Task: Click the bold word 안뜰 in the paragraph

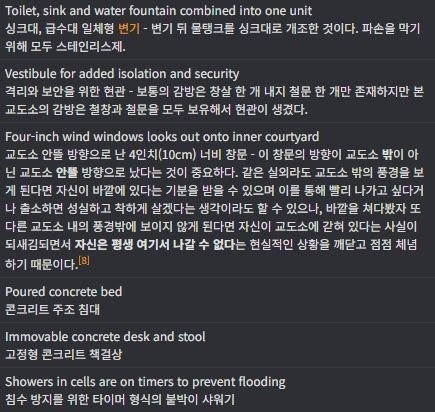Action: point(67,173)
